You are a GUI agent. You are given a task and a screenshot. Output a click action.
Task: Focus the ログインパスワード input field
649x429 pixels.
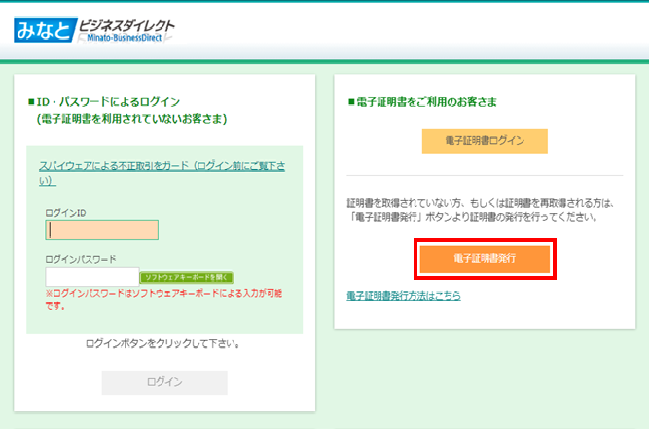coord(92,277)
